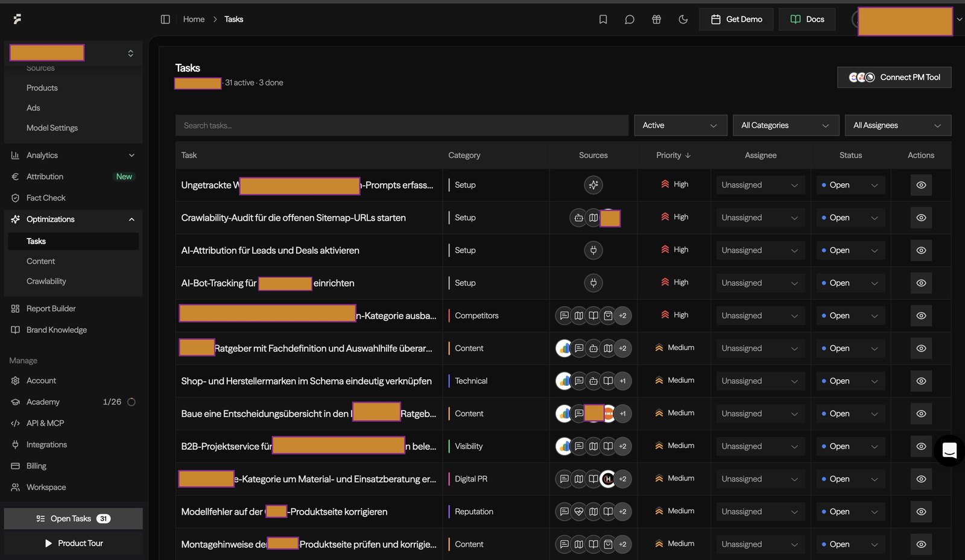Click the sparkle source icon for Ungetrackte task
The image size is (965, 560).
593,185
